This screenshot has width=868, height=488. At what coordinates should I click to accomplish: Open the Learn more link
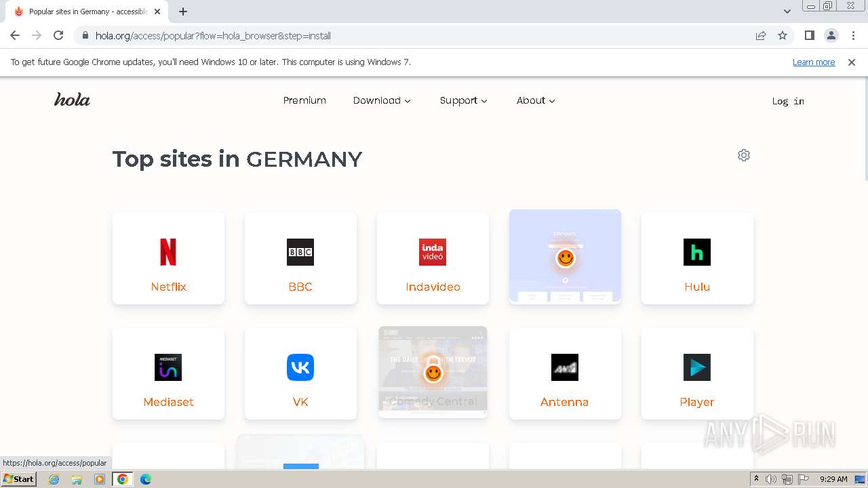(814, 62)
